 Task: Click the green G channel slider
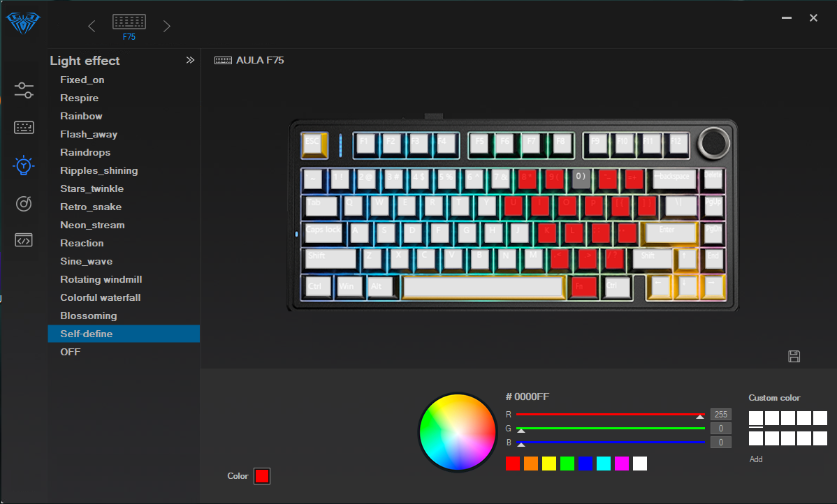click(610, 429)
